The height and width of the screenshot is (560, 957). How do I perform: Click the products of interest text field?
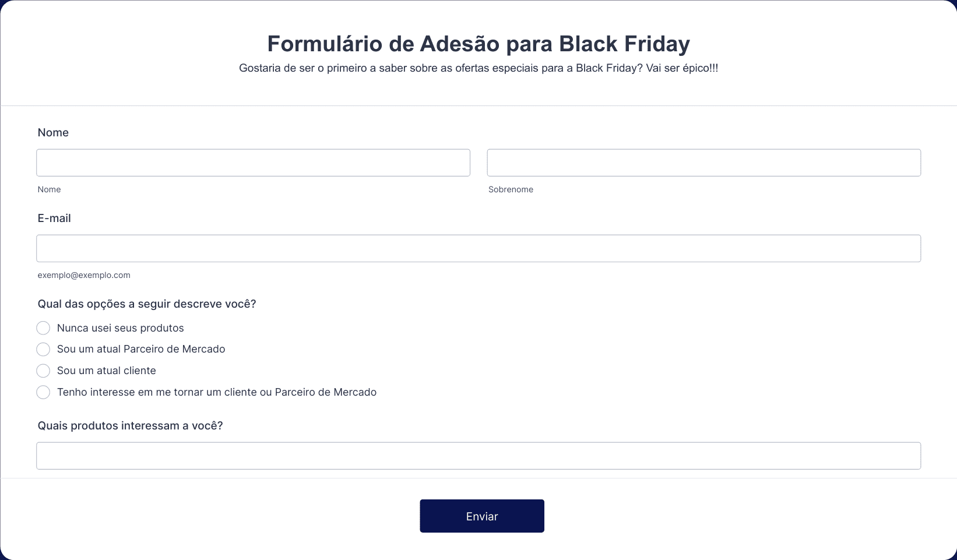click(478, 456)
